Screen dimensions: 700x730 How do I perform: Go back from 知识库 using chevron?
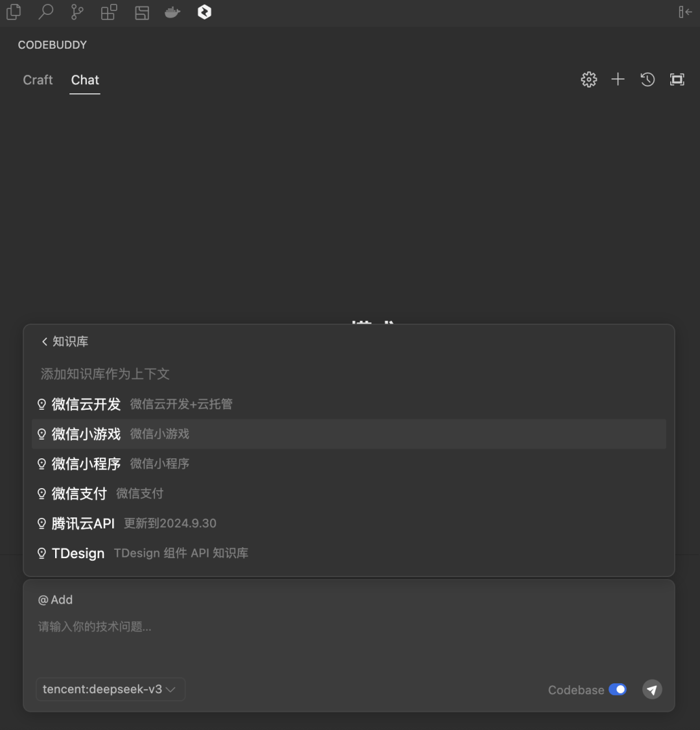pyautogui.click(x=45, y=342)
